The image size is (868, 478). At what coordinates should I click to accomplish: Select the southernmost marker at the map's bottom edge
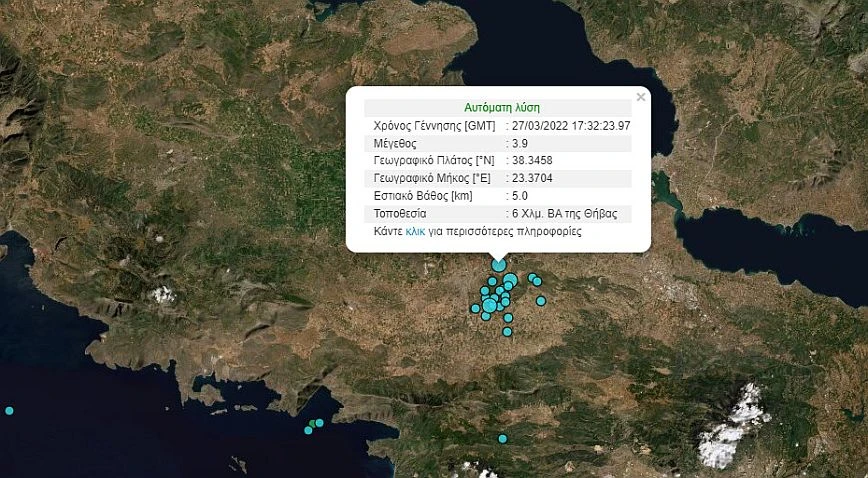(503, 438)
